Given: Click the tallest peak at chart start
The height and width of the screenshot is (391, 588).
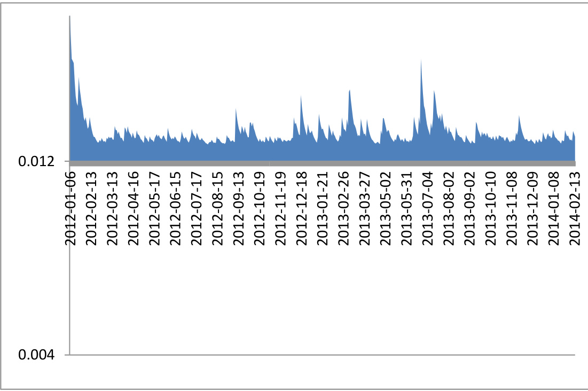Looking at the screenshot, I should click(x=70, y=32).
